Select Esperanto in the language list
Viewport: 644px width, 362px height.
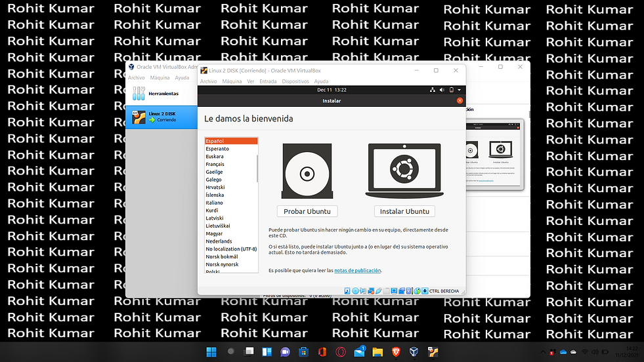click(x=231, y=149)
